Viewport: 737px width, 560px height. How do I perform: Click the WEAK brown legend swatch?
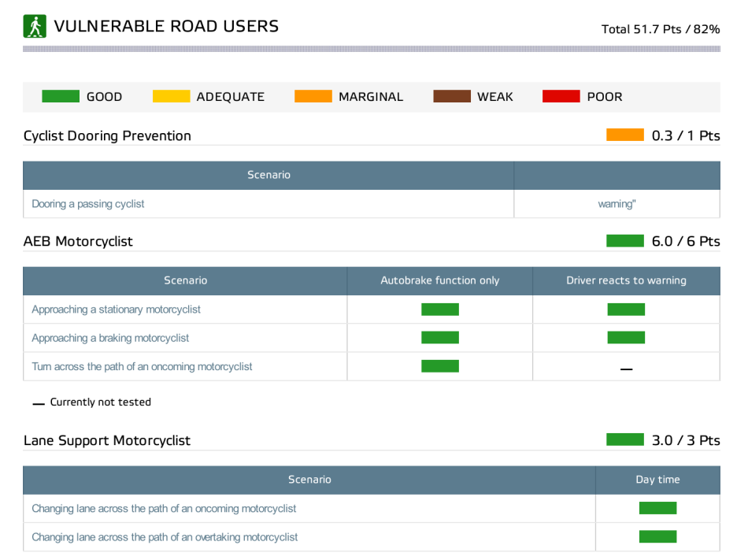tap(452, 96)
